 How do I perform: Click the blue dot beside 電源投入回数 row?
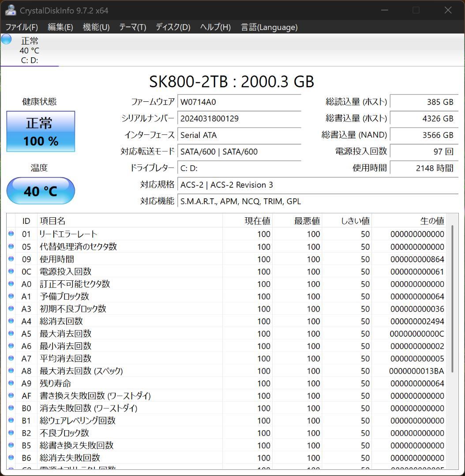click(11, 271)
